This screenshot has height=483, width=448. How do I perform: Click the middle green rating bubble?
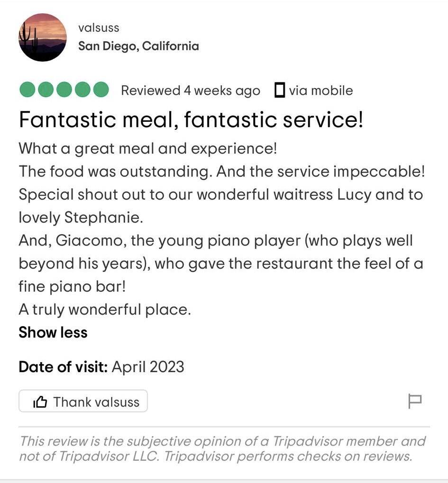(64, 90)
